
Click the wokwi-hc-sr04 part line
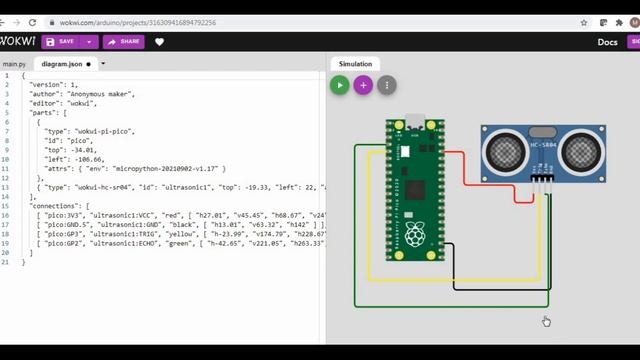coord(181,188)
